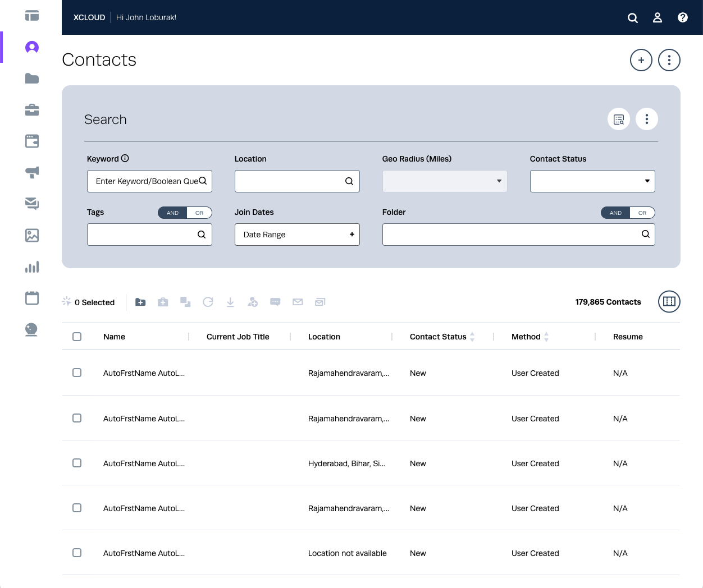Click the Keyword info icon
The width and height of the screenshot is (703, 588).
(x=125, y=158)
